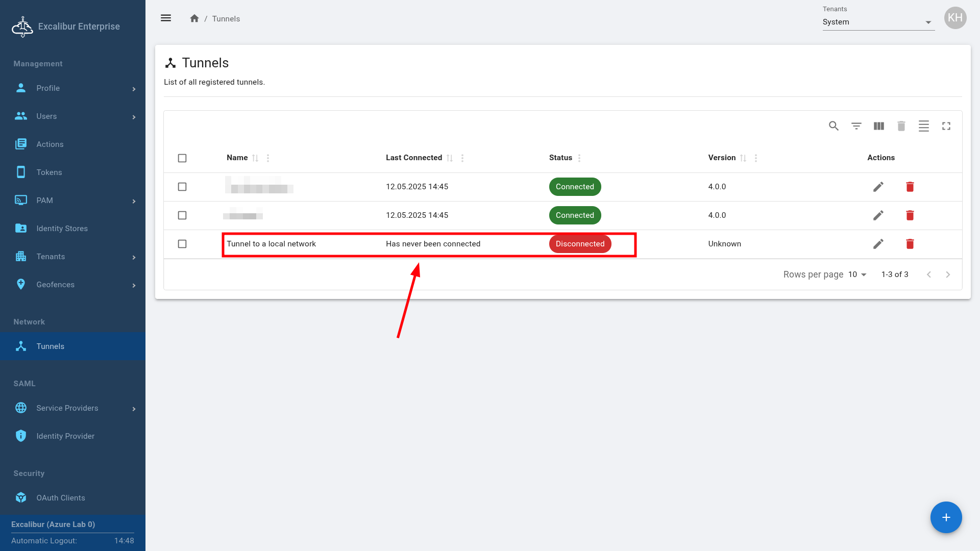Click the KH user avatar
The image size is (980, 551).
955,18
